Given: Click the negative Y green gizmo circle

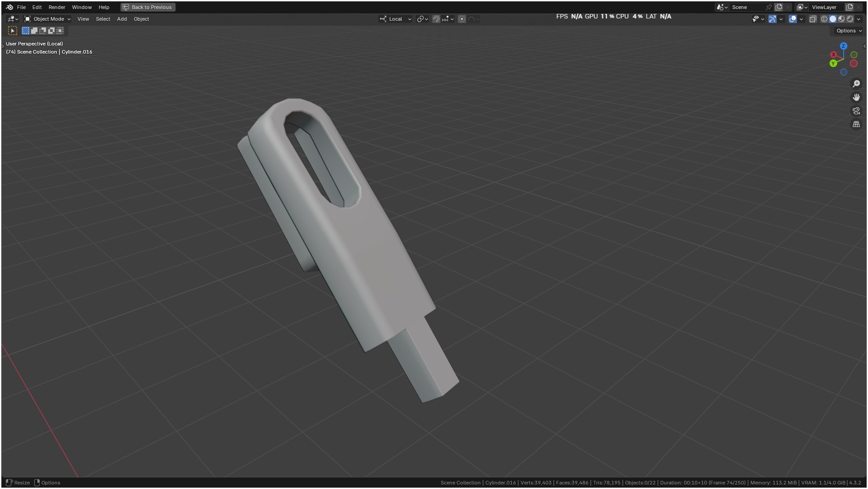Looking at the screenshot, I should [854, 54].
